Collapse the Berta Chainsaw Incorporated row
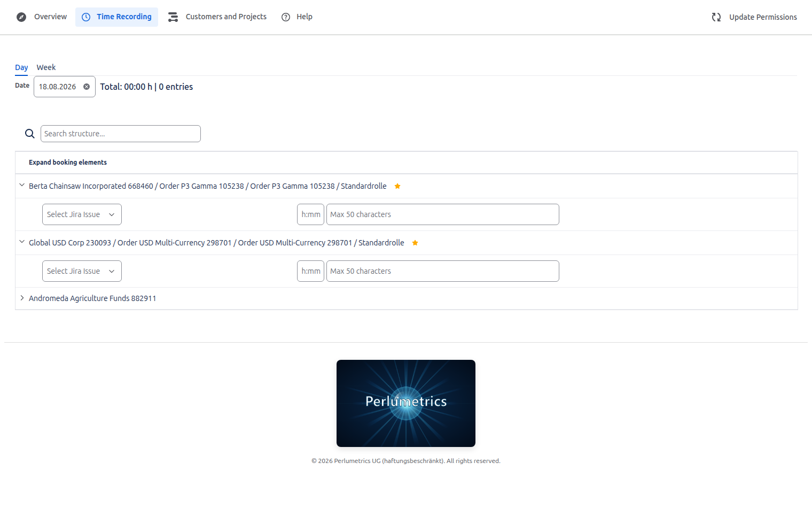This screenshot has width=812, height=509. [22, 185]
